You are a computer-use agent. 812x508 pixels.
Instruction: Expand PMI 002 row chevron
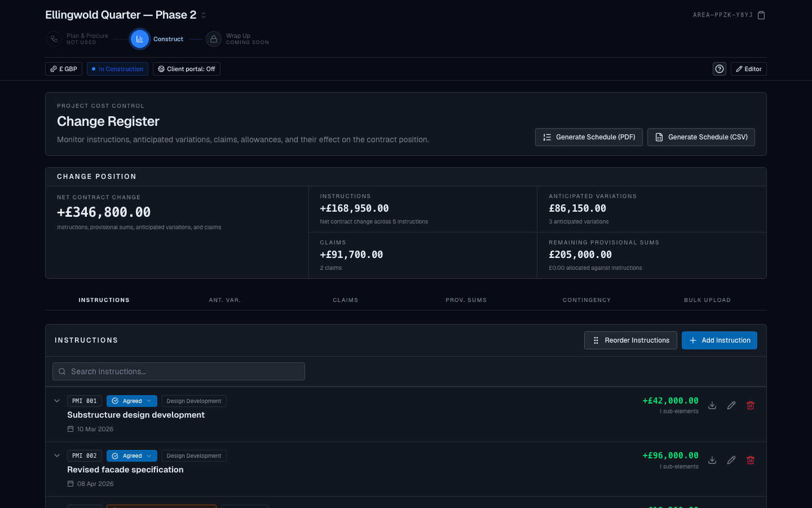[x=57, y=456]
